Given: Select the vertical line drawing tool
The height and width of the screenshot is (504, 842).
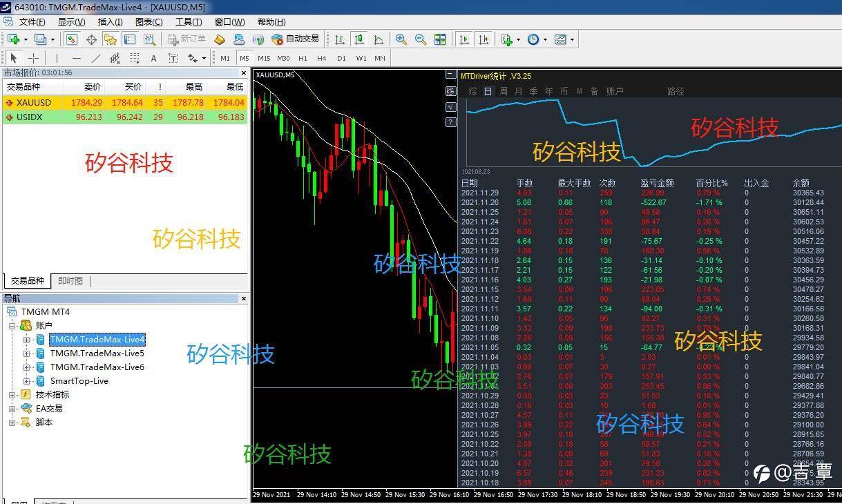Looking at the screenshot, I should [57, 58].
